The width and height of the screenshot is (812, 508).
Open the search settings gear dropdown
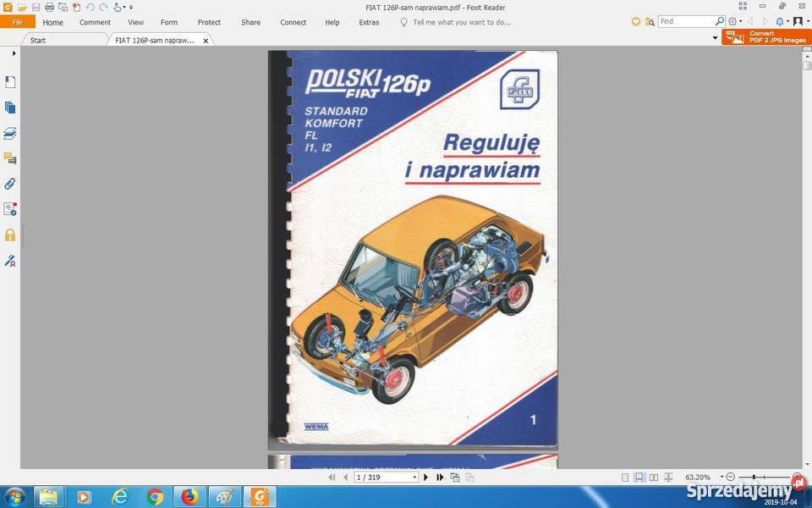click(735, 22)
